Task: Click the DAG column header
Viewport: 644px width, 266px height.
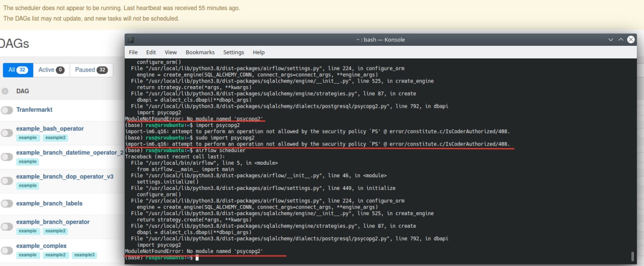Action: (x=23, y=91)
